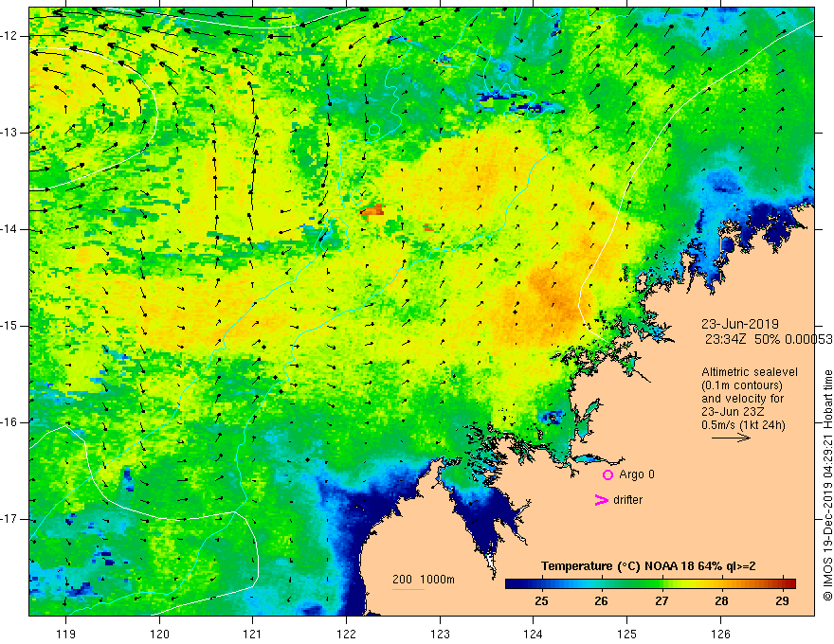Click the 0.5m/s velocity scale arrow
834x644 pixels.
click(x=731, y=438)
